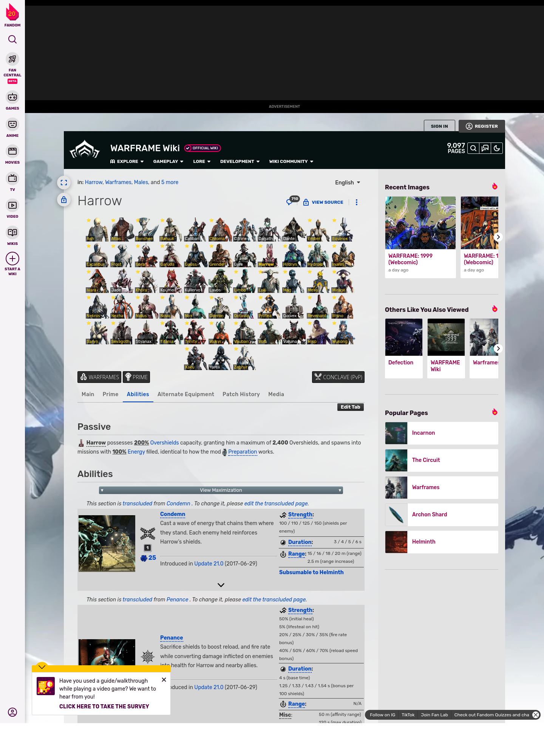Image resolution: width=544 pixels, height=756 pixels.
Task: Select the Ash warframe portrait
Action: point(97,229)
